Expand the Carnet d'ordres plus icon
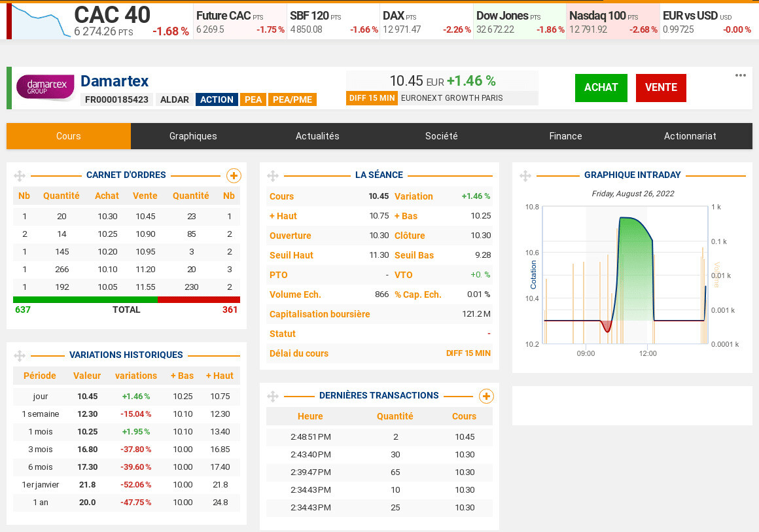 click(x=234, y=176)
